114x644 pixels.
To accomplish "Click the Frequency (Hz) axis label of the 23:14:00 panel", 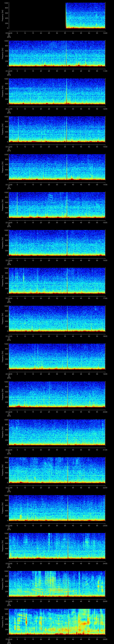I will click(x=3, y=205).
